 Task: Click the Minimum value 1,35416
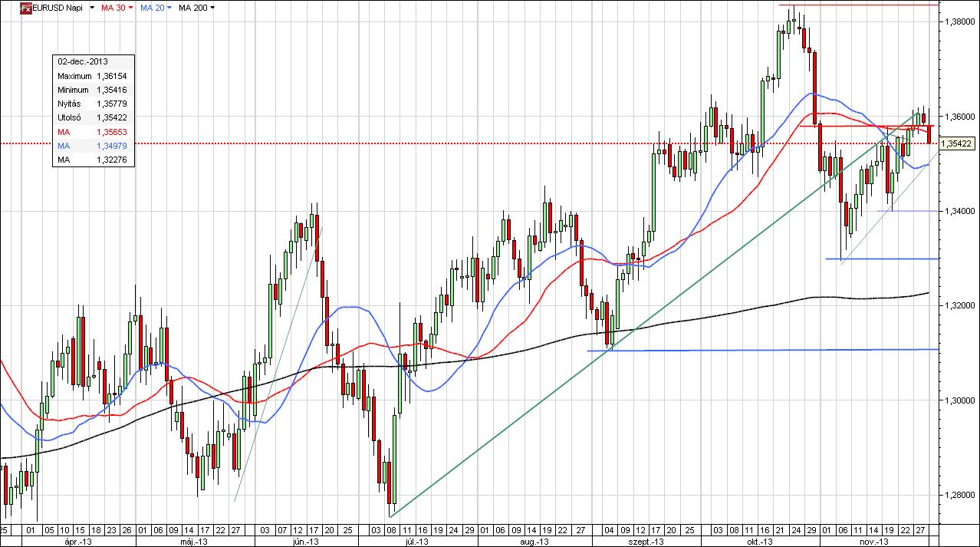pos(112,91)
